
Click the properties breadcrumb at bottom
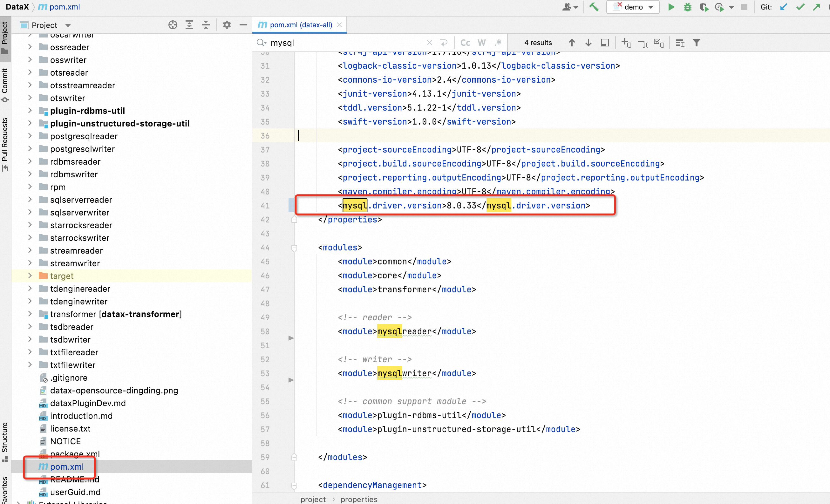point(359,499)
